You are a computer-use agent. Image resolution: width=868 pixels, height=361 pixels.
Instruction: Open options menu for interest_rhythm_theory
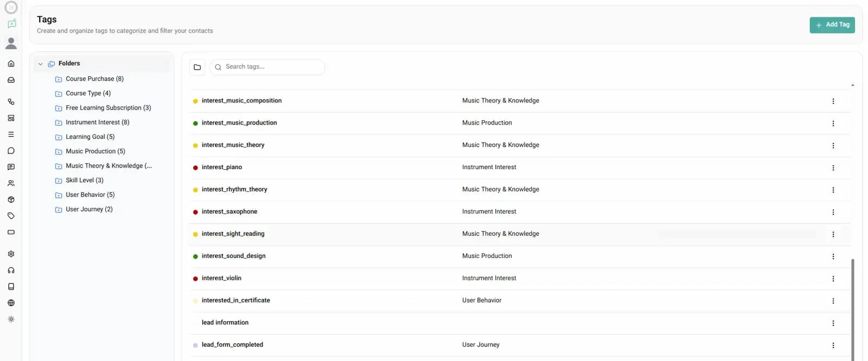(833, 190)
